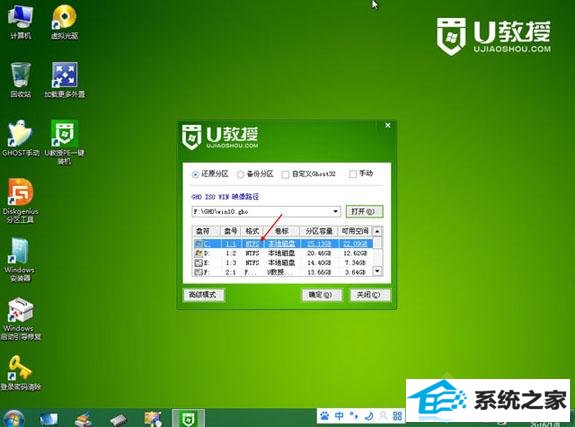Switch to the U教授 app on the taskbar
Viewport: 575px width, 427px height.
point(188,418)
